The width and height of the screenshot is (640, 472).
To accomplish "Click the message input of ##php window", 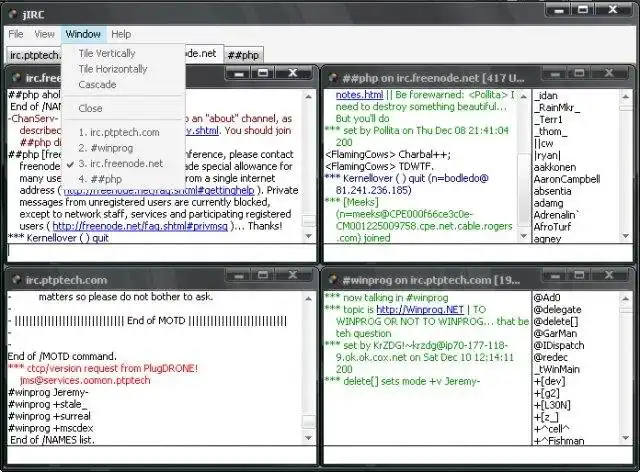I will pyautogui.click(x=478, y=252).
